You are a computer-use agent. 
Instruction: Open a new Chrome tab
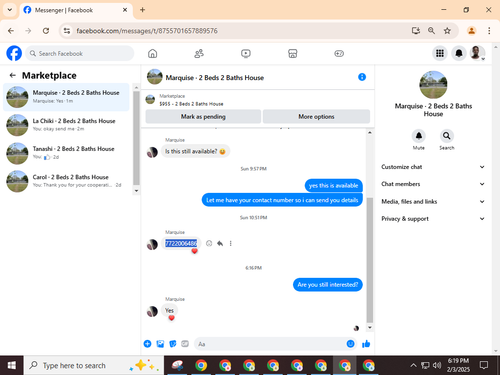click(x=142, y=10)
